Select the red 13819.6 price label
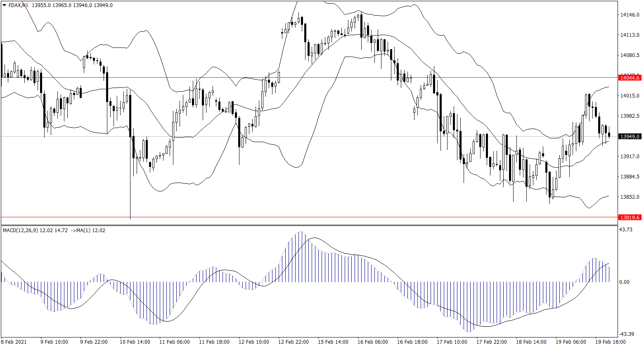Viewport: 644px width, 347px height. coord(630,217)
